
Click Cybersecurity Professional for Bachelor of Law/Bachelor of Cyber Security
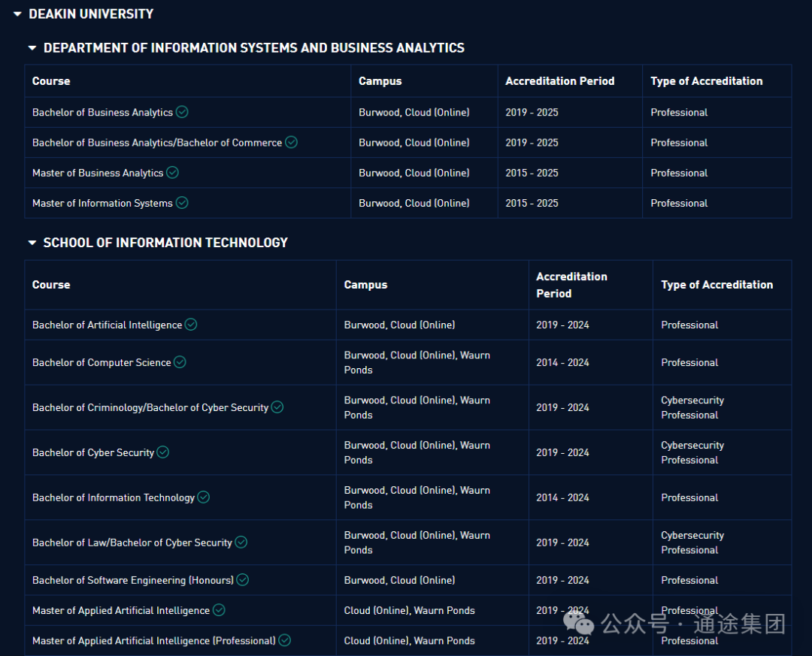click(692, 543)
